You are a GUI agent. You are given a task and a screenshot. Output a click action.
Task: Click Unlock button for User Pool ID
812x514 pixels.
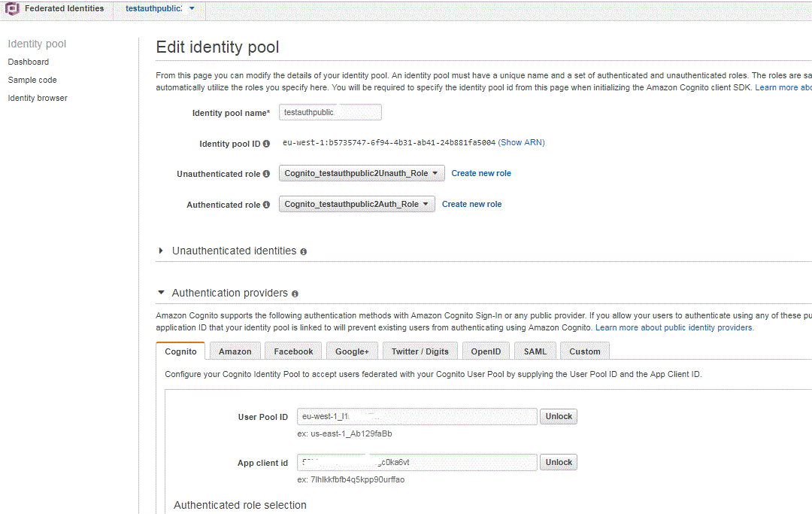[559, 416]
